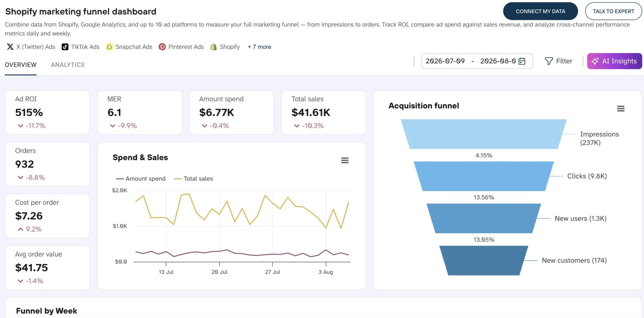Click the Ad ROI 515% value
The image size is (644, 318).
(x=29, y=113)
